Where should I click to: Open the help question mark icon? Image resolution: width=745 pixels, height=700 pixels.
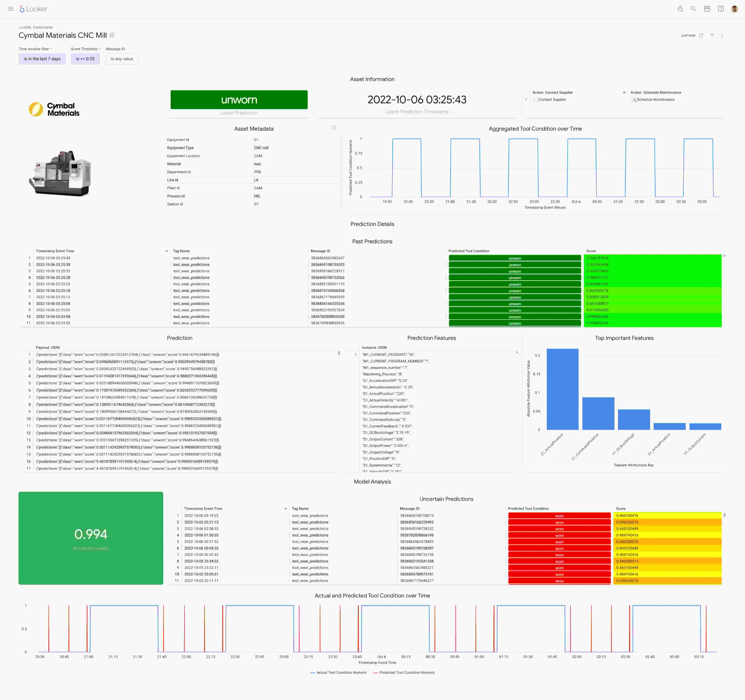[720, 8]
